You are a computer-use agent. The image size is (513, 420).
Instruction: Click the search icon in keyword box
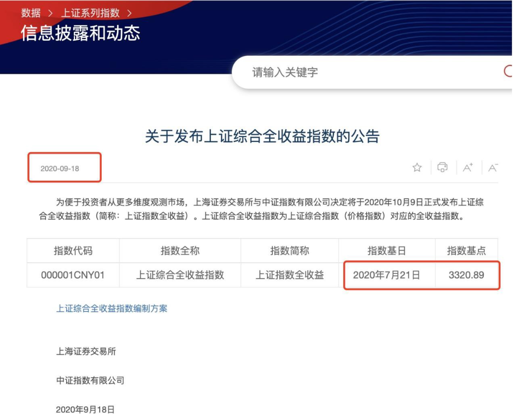508,71
